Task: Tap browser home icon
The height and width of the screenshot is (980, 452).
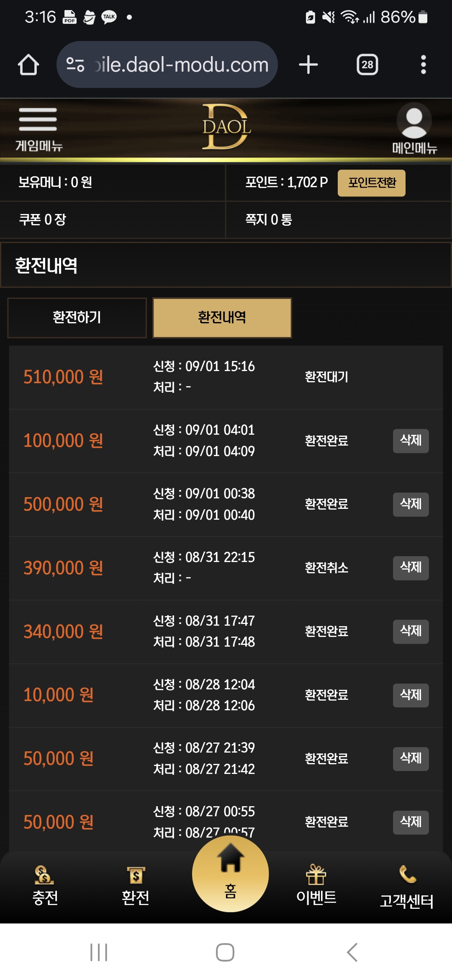Action: (28, 65)
